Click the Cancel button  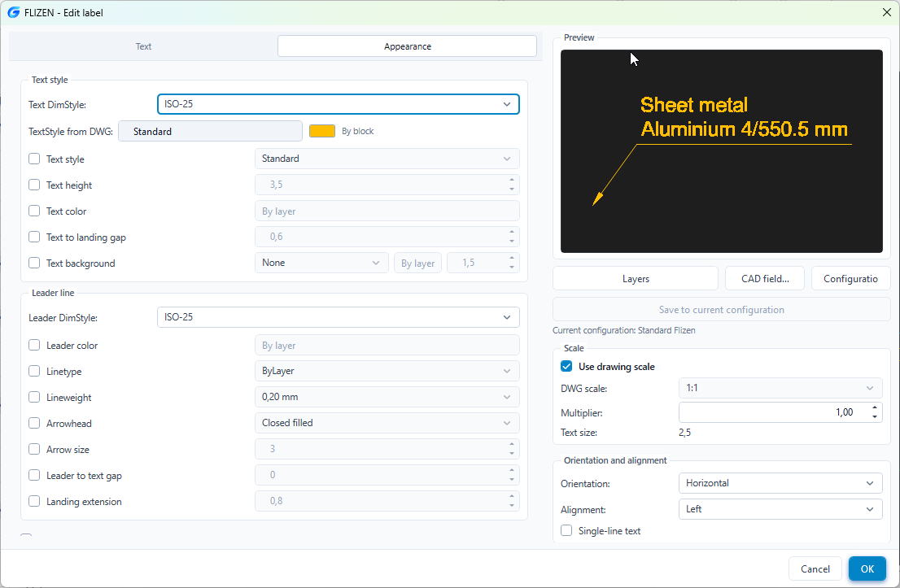click(x=815, y=569)
